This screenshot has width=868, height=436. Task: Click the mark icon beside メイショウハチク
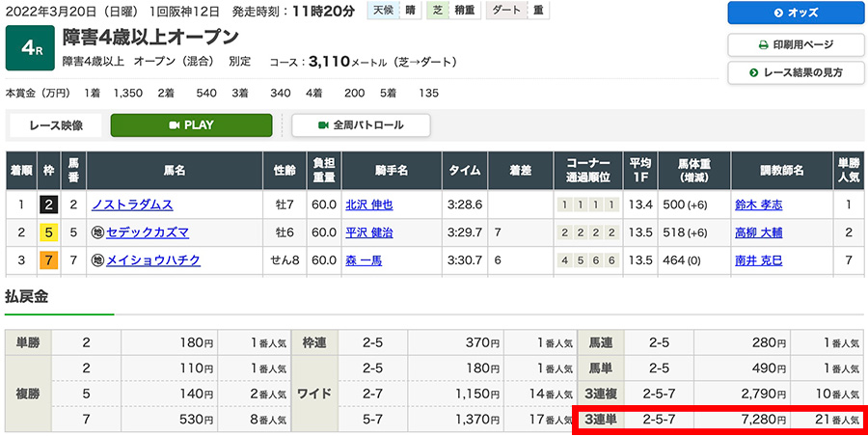[97, 260]
